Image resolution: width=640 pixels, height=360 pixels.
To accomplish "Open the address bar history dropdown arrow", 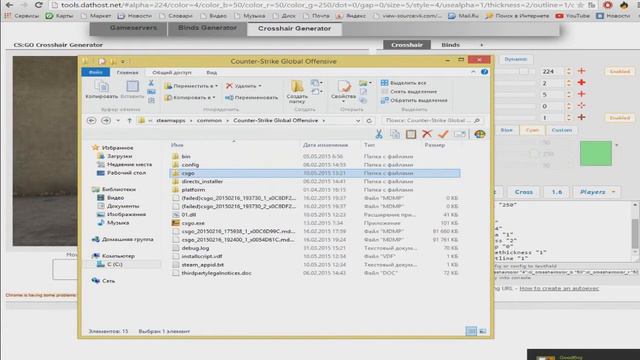I will pyautogui.click(x=358, y=121).
